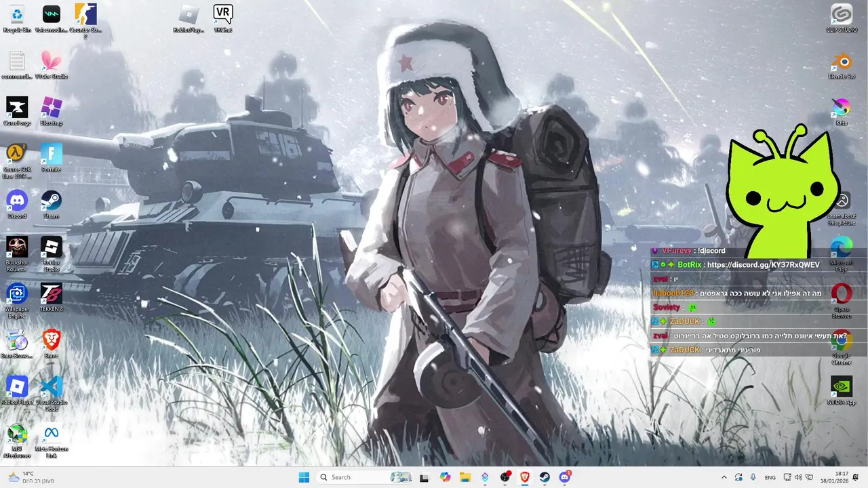Screen dimensions: 868x488
Task: Select the VRChat desktop shortcut
Action: point(223,19)
